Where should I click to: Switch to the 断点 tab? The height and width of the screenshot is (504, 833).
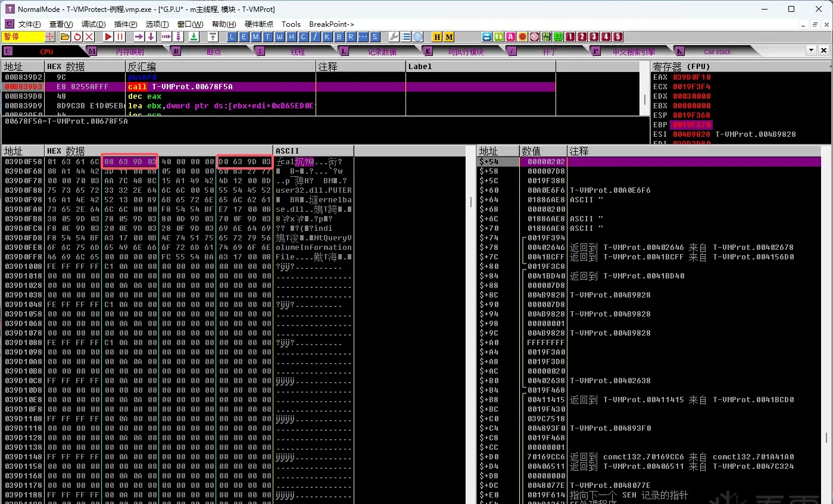point(214,52)
